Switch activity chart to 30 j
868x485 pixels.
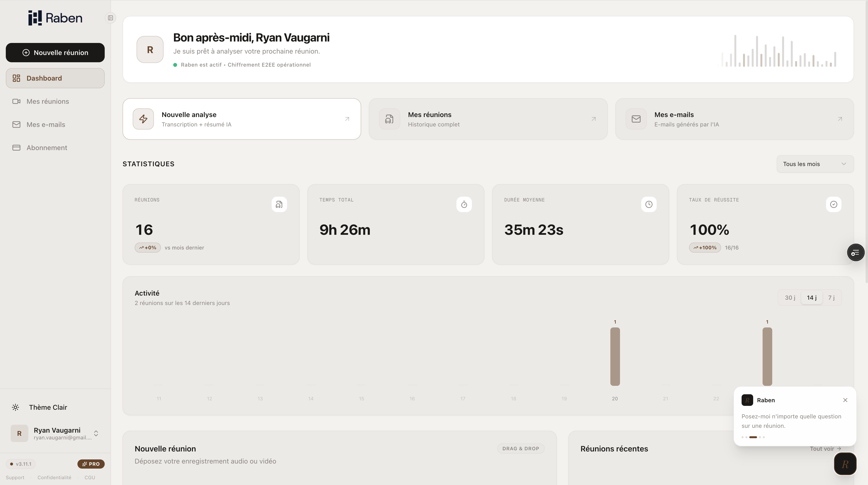pyautogui.click(x=790, y=298)
